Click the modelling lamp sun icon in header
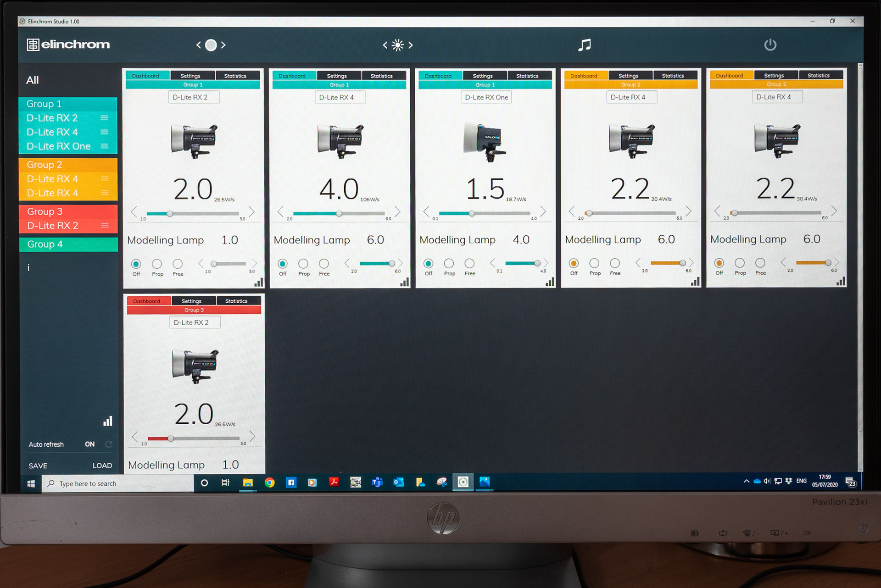Screen dimensions: 881x588 (398, 45)
